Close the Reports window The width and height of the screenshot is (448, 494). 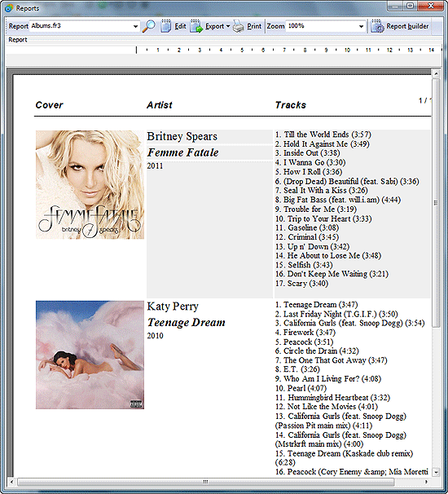pyautogui.click(x=431, y=6)
